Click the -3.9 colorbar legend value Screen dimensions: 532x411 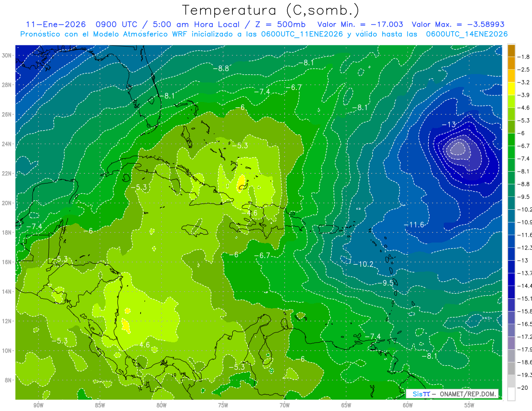pos(525,95)
